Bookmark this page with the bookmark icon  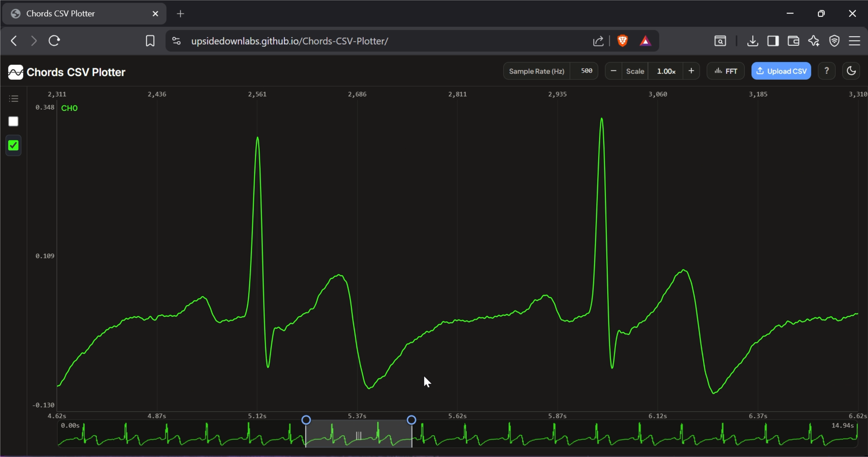[x=150, y=41]
